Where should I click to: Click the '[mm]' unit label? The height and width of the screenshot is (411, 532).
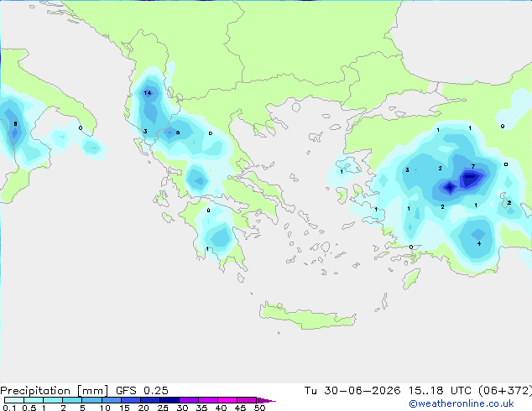93,391
